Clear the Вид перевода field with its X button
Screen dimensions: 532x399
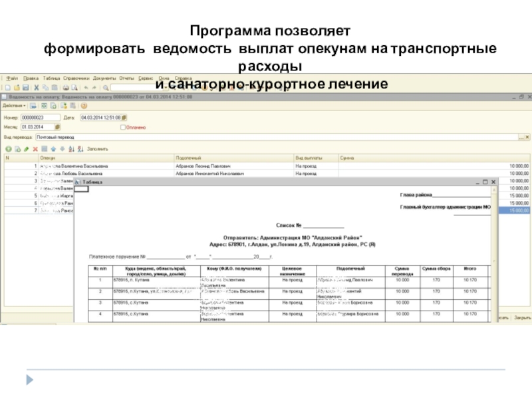coord(527,137)
